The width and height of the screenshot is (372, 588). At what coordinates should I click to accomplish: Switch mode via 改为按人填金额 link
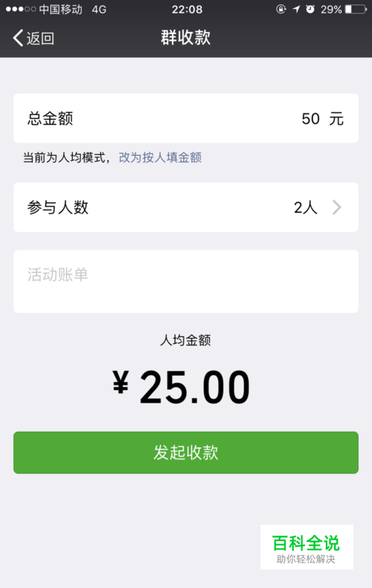[x=160, y=158]
